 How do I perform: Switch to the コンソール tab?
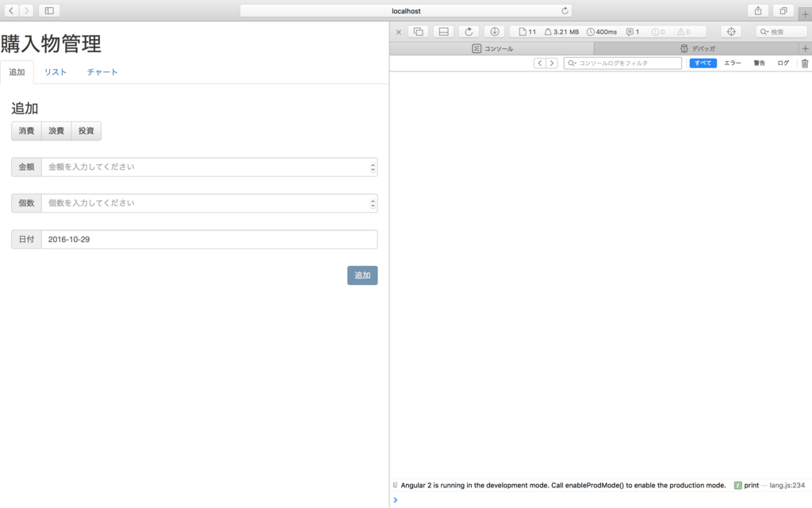[492, 48]
